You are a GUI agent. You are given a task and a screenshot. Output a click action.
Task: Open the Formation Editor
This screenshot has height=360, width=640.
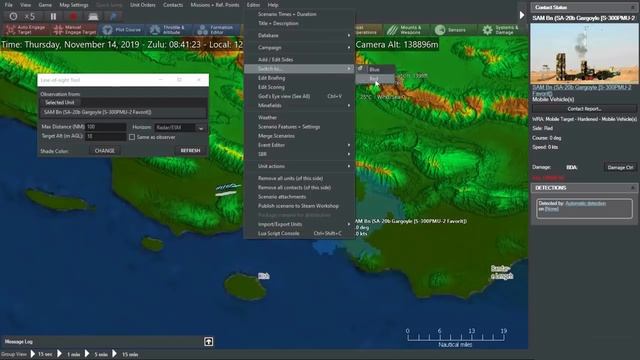coord(216,29)
